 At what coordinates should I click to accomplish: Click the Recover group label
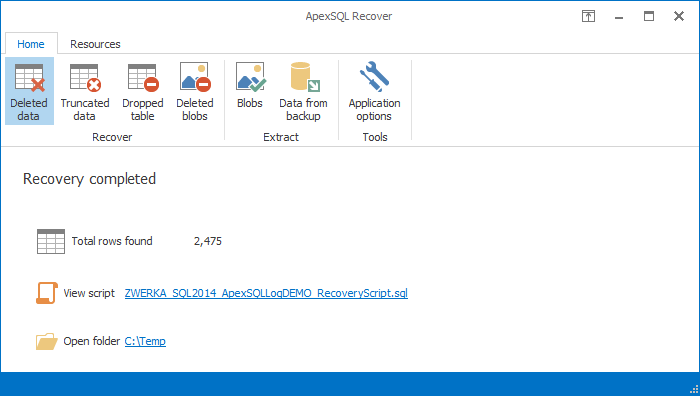point(112,137)
